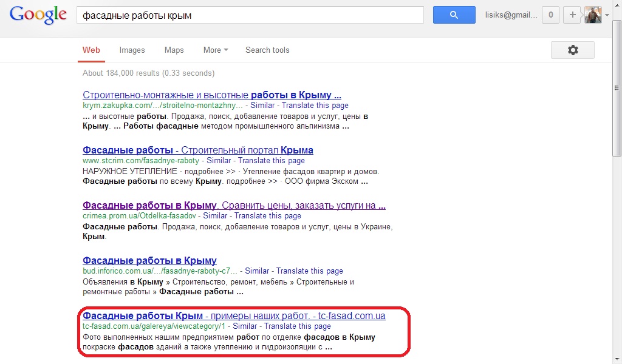Image resolution: width=622 pixels, height=364 pixels.
Task: Open result 'Строительно-монтажные и высотные работы в Крыму'
Action: coord(212,95)
